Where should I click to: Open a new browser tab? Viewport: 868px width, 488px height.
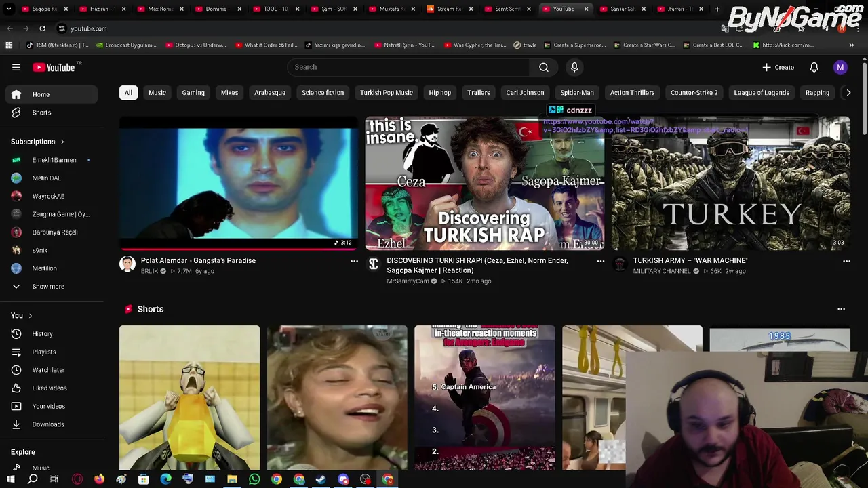717,9
